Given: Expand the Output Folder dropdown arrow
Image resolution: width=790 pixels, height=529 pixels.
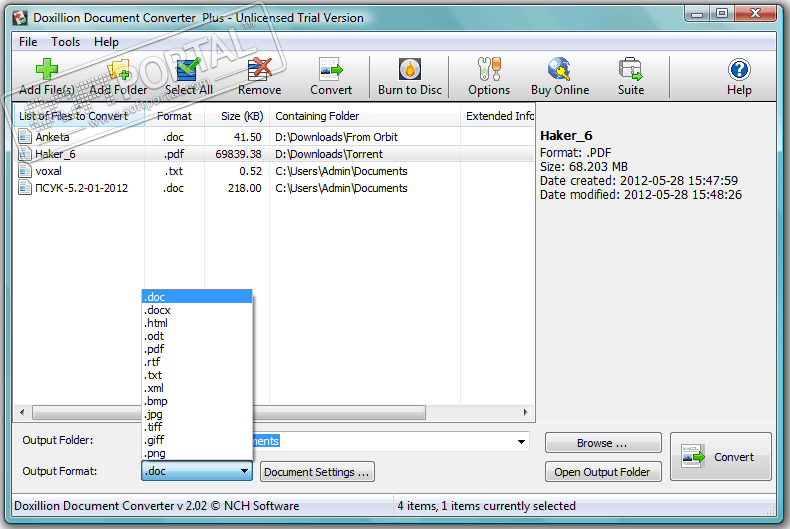Looking at the screenshot, I should pos(521,442).
